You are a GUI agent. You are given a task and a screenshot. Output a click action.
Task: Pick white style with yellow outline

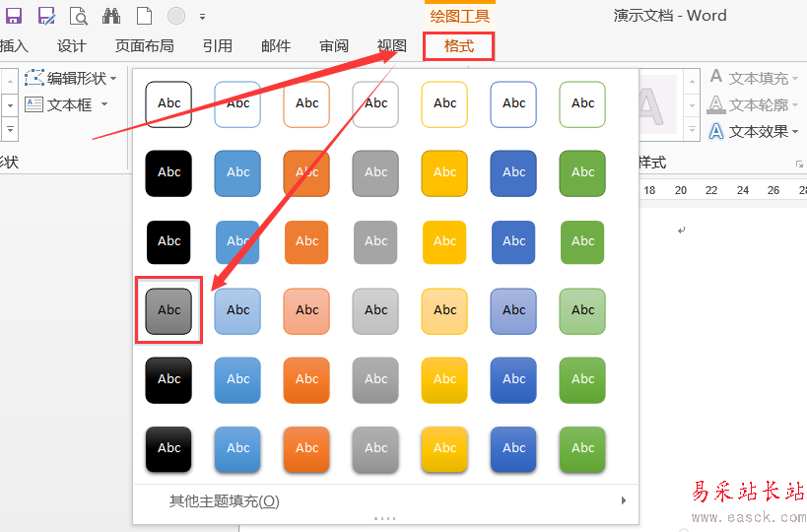(444, 104)
